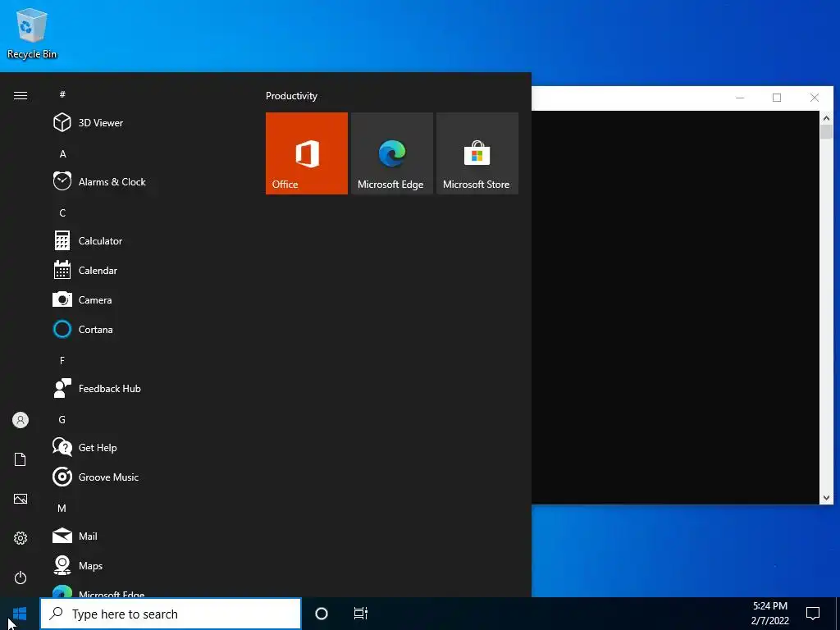Click the taskbar clock and date

click(769, 614)
